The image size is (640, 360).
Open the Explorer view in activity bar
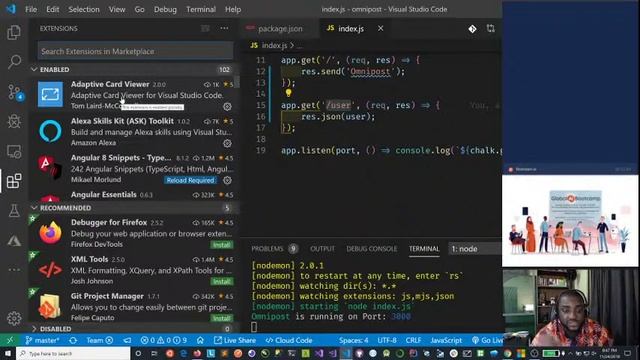(14, 32)
